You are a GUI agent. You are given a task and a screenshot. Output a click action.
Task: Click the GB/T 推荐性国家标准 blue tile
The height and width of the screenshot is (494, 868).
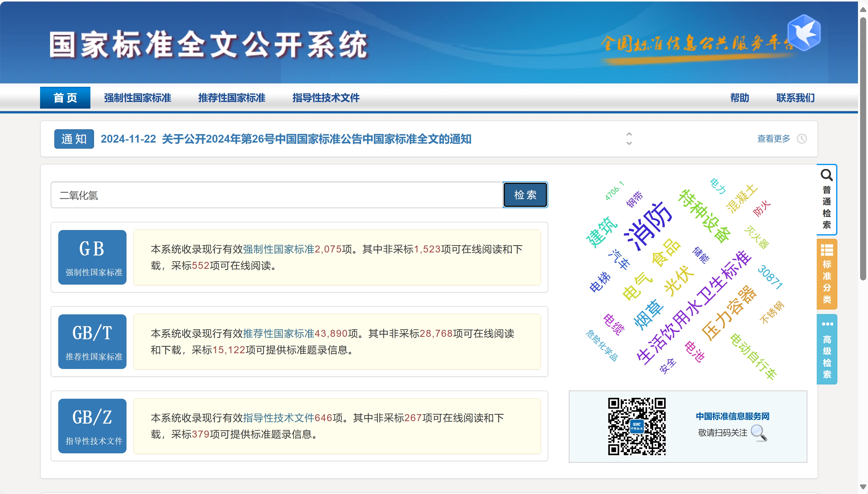(92, 341)
